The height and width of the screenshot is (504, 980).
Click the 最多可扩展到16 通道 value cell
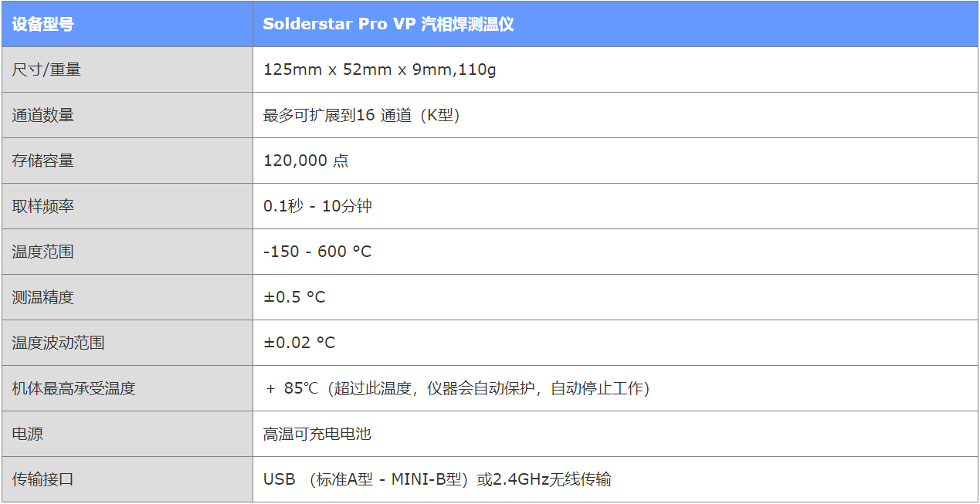(x=615, y=115)
